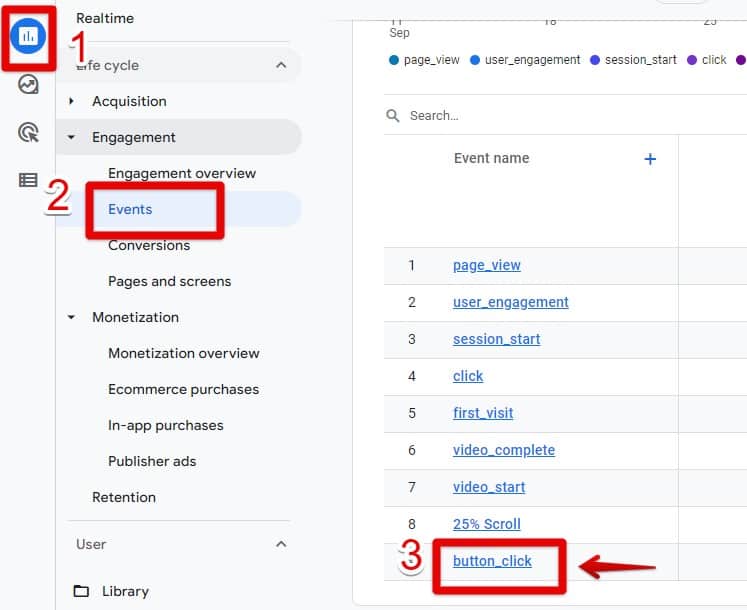Image resolution: width=747 pixels, height=610 pixels.
Task: Expand the Acquisition tree arrow
Action: [71, 101]
